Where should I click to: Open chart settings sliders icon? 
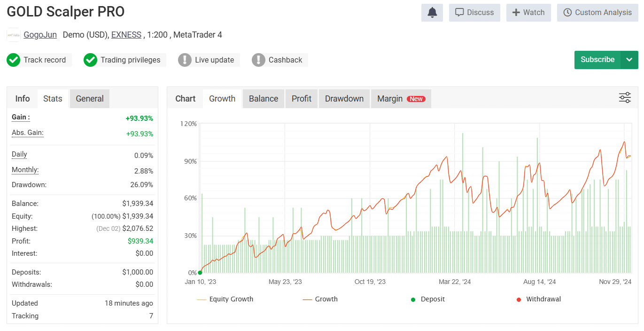(625, 98)
